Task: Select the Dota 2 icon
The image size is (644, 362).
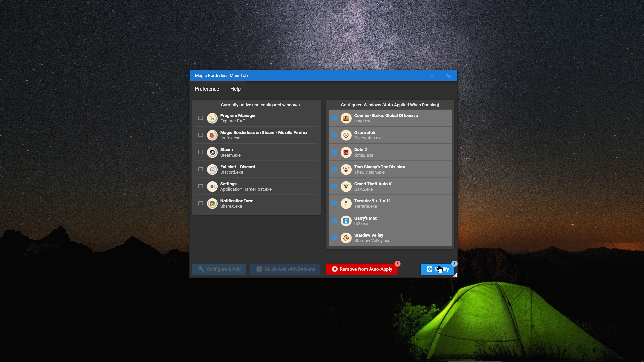Action: click(346, 152)
